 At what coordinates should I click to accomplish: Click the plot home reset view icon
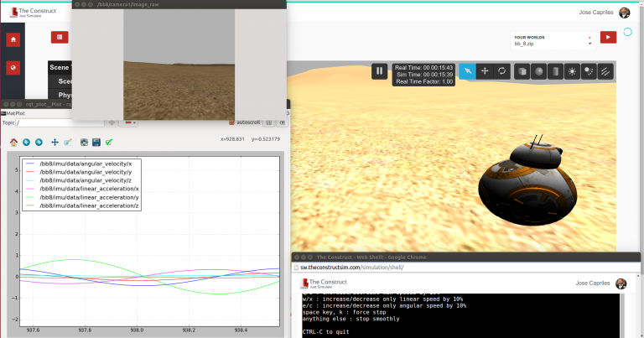coord(14,143)
